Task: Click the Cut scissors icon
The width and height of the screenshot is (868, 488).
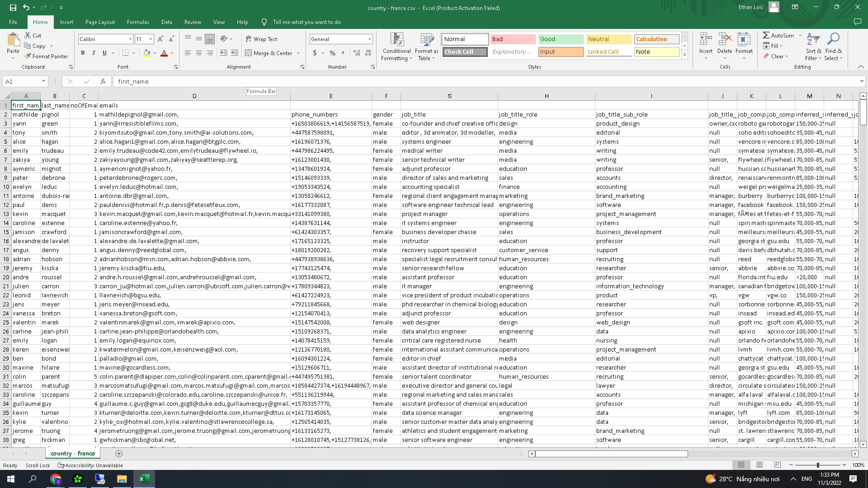Action: coord(28,35)
